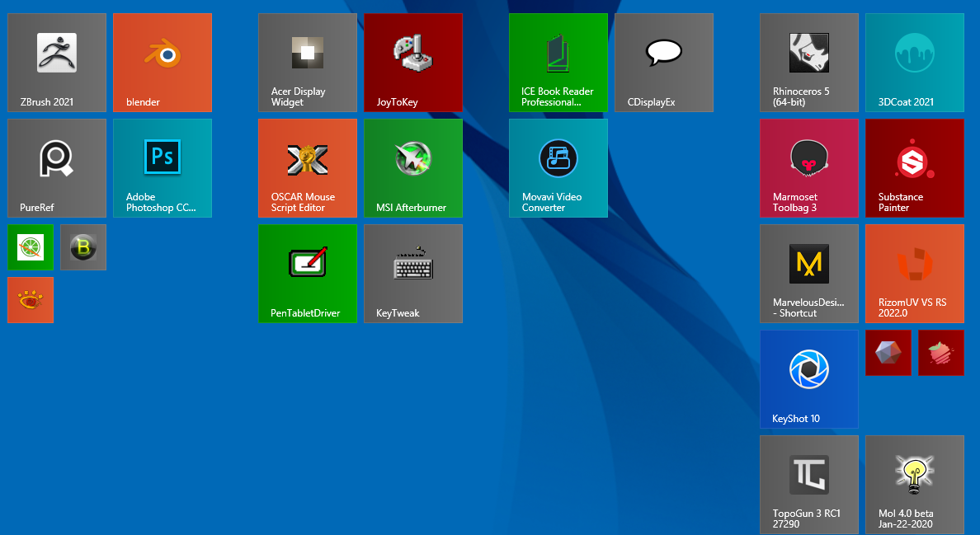The width and height of the screenshot is (980, 535).
Task: Open OSCAR Mouse Script Editor tile
Action: (308, 168)
